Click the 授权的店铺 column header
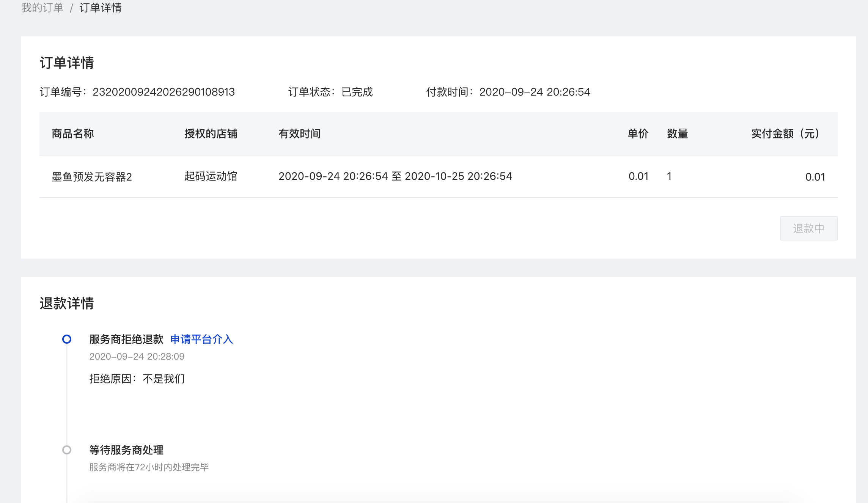The height and width of the screenshot is (503, 868). (211, 134)
